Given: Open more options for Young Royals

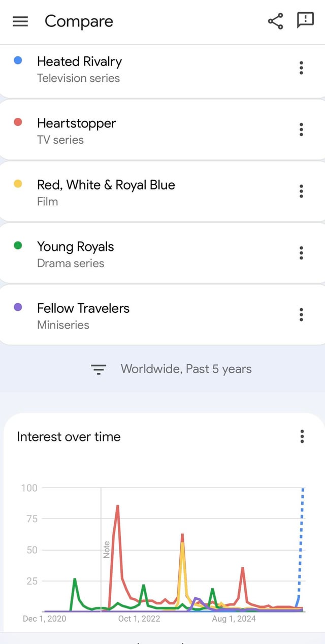Looking at the screenshot, I should pos(301,253).
